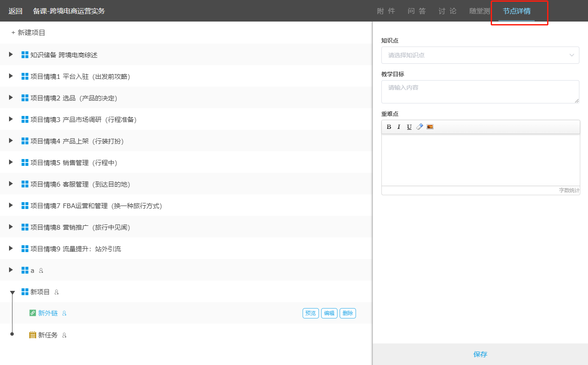The image size is (588, 365).
Task: Click 项目情境9 流量提升：站外引流 row text
Action: tap(76, 249)
